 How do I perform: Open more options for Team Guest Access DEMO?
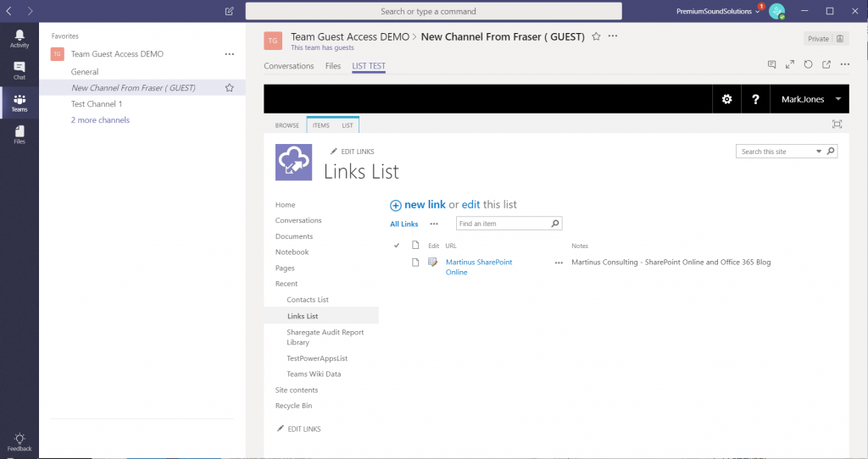pos(229,54)
